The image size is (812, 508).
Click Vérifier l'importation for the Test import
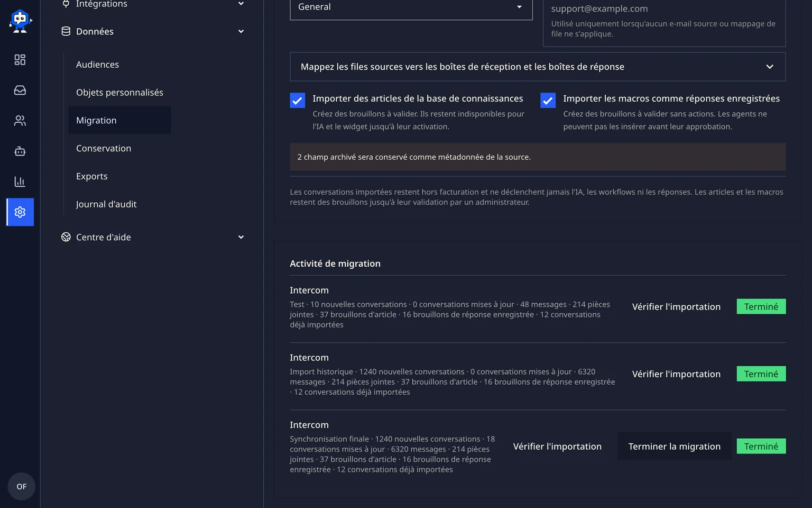(x=676, y=307)
